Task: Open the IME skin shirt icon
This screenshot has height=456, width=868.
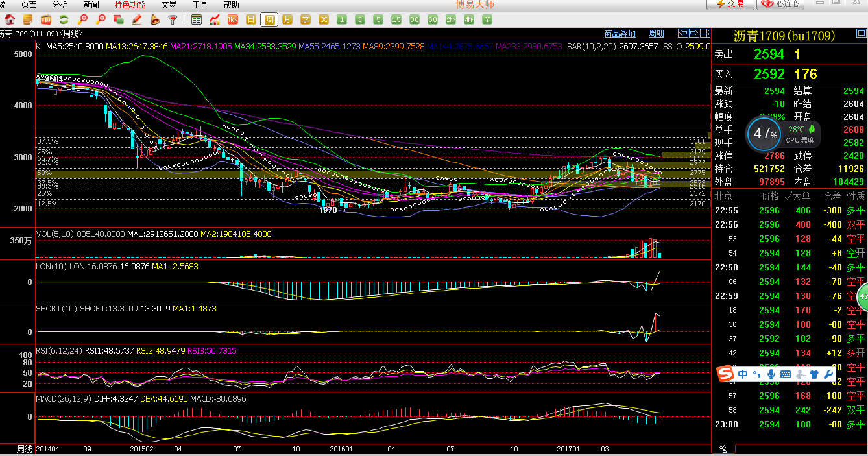Action: (814, 374)
